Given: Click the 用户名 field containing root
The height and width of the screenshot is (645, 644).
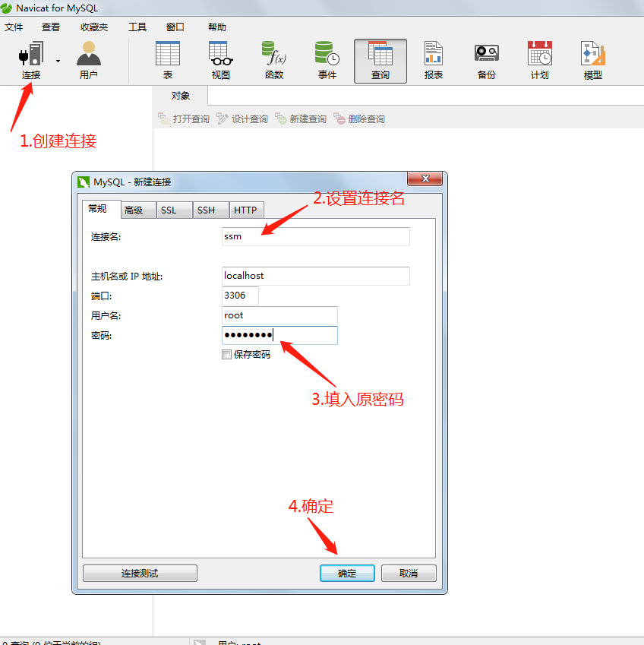Looking at the screenshot, I should pyautogui.click(x=279, y=315).
